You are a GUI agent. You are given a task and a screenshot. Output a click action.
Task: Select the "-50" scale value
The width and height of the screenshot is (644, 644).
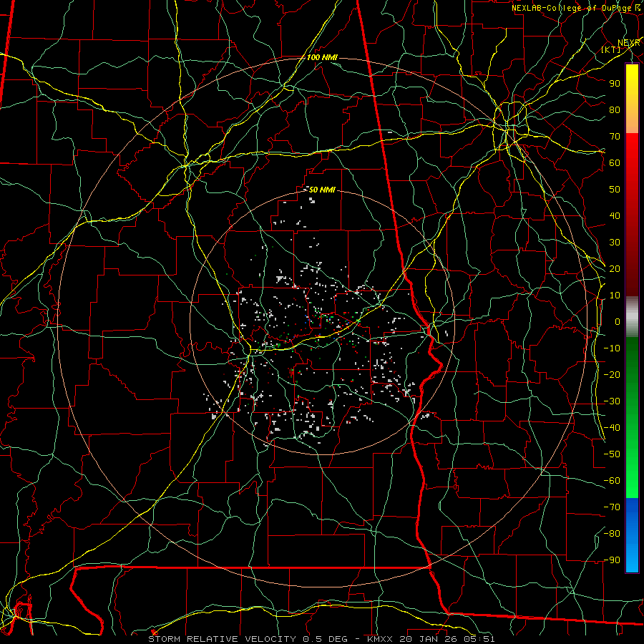click(x=612, y=454)
